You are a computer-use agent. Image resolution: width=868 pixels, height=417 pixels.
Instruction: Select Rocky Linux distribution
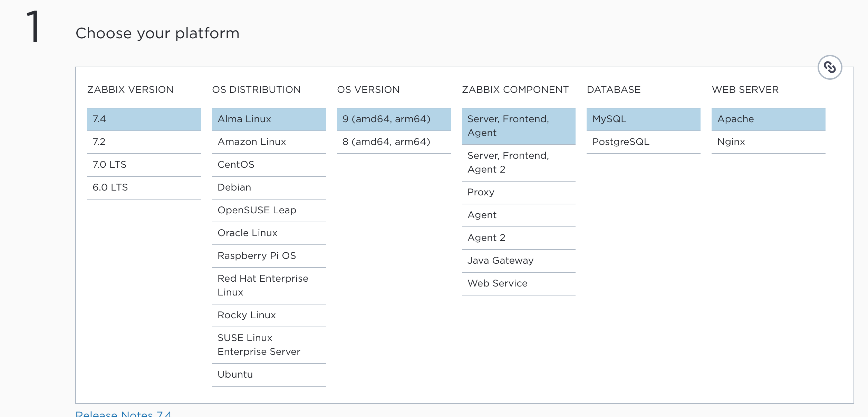click(269, 315)
